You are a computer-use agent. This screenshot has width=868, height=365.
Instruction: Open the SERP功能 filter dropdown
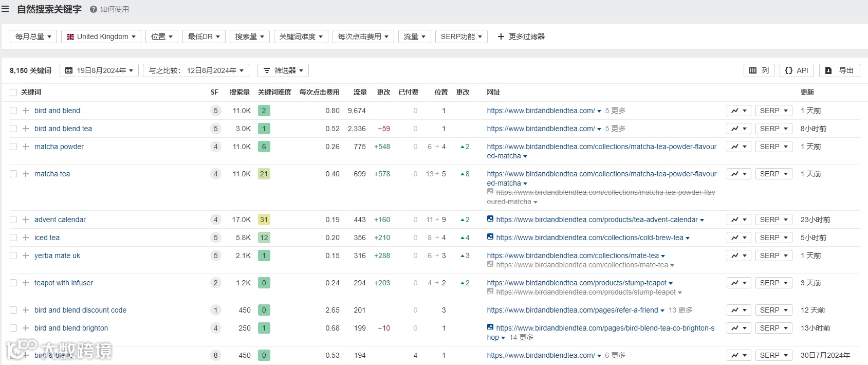(x=461, y=36)
